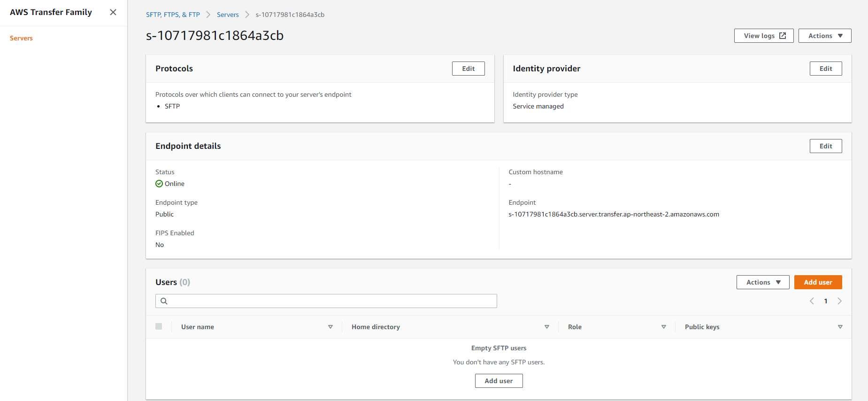Click the Users (0) heading
This screenshot has height=401, width=868.
coord(173,282)
